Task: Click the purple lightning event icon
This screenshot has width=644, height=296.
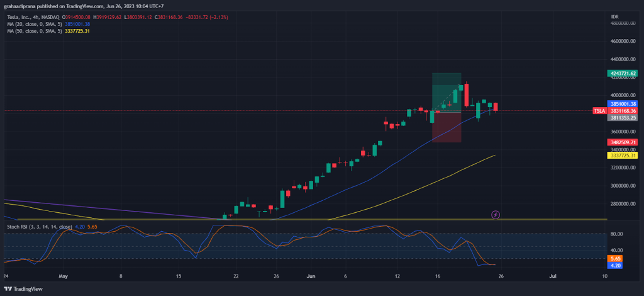Action: tap(496, 215)
